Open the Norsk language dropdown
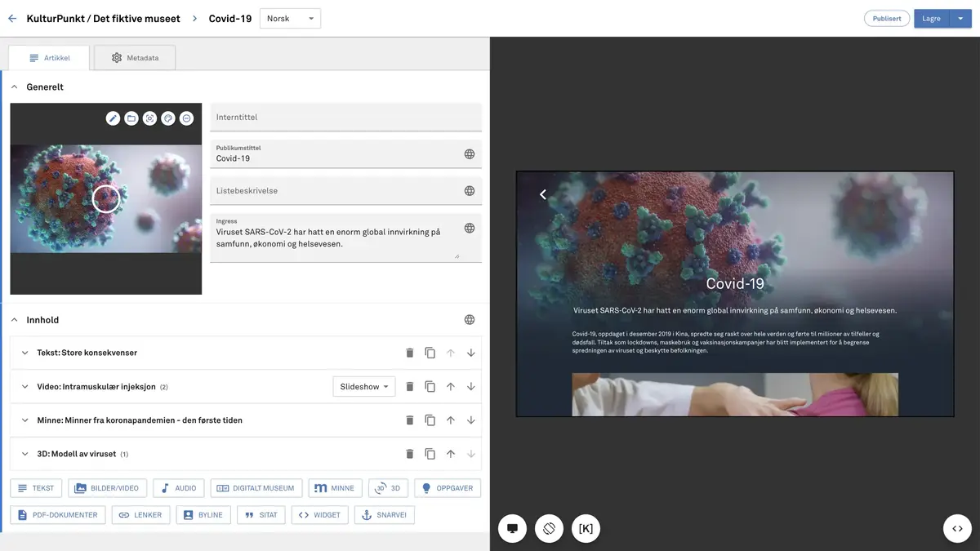Viewport: 980px width, 551px height. (290, 19)
